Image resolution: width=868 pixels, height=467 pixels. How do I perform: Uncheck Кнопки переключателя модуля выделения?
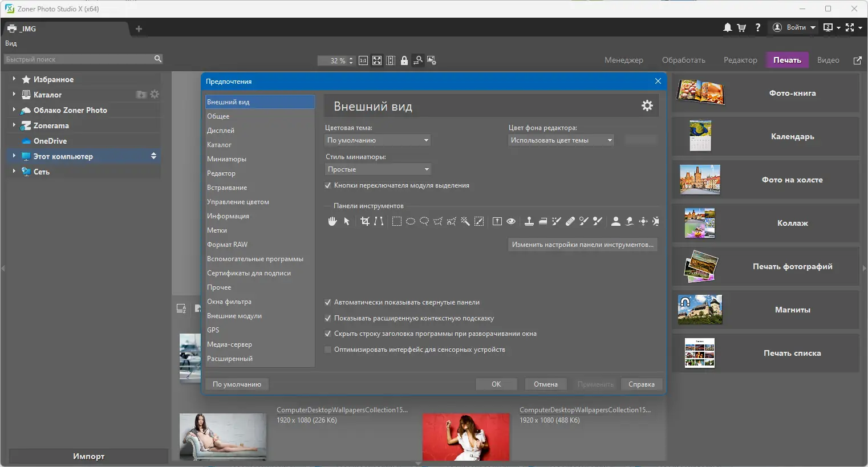point(328,185)
